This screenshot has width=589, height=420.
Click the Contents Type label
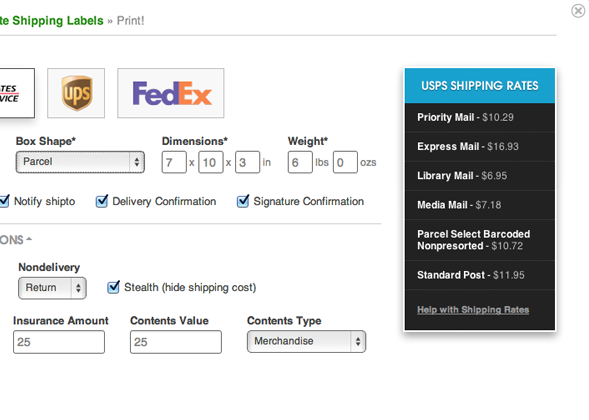point(284,320)
